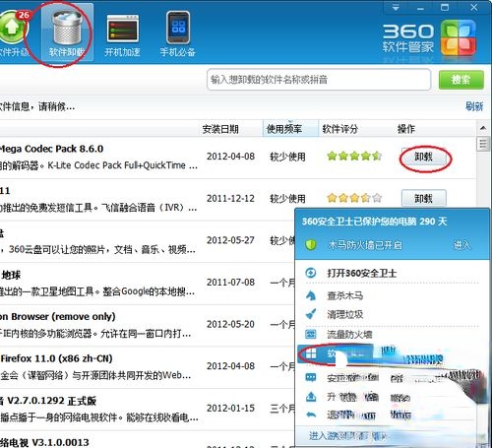The image size is (492, 448).
Task: Click the icon beside 打开360安全卫士
Action: click(310, 273)
